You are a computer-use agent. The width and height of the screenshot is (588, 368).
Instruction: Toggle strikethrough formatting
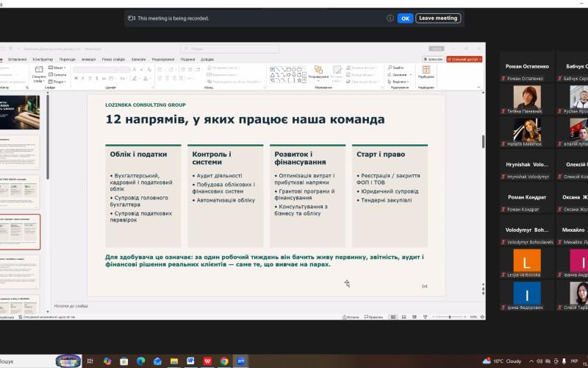pyautogui.click(x=104, y=78)
